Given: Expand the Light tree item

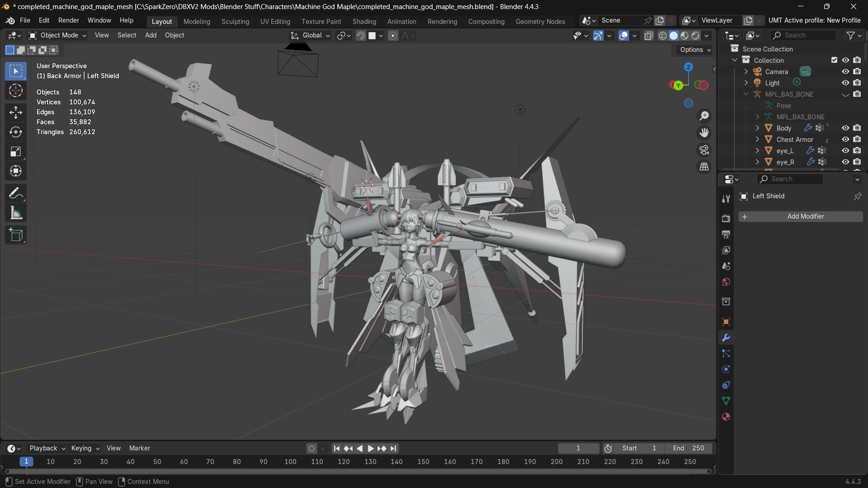Looking at the screenshot, I should tap(746, 83).
